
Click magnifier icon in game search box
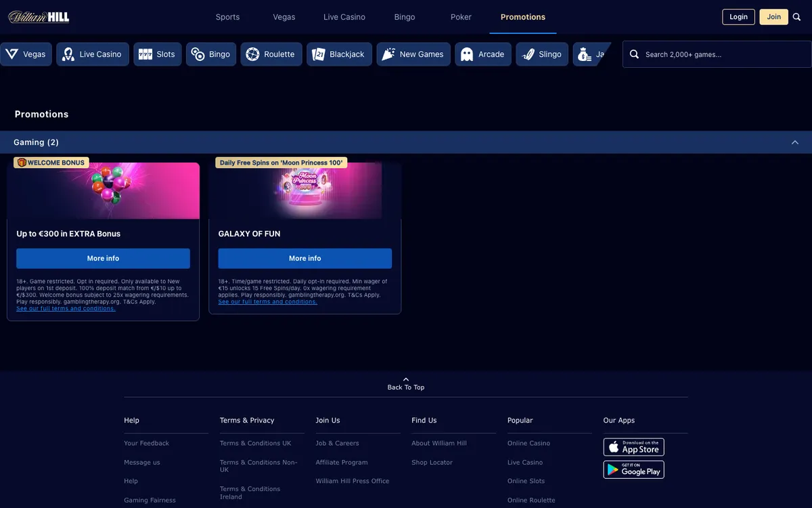[x=634, y=54]
